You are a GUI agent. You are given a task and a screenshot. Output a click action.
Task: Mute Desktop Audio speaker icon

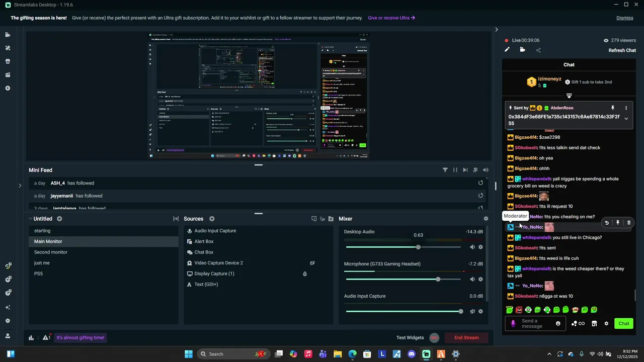click(472, 247)
